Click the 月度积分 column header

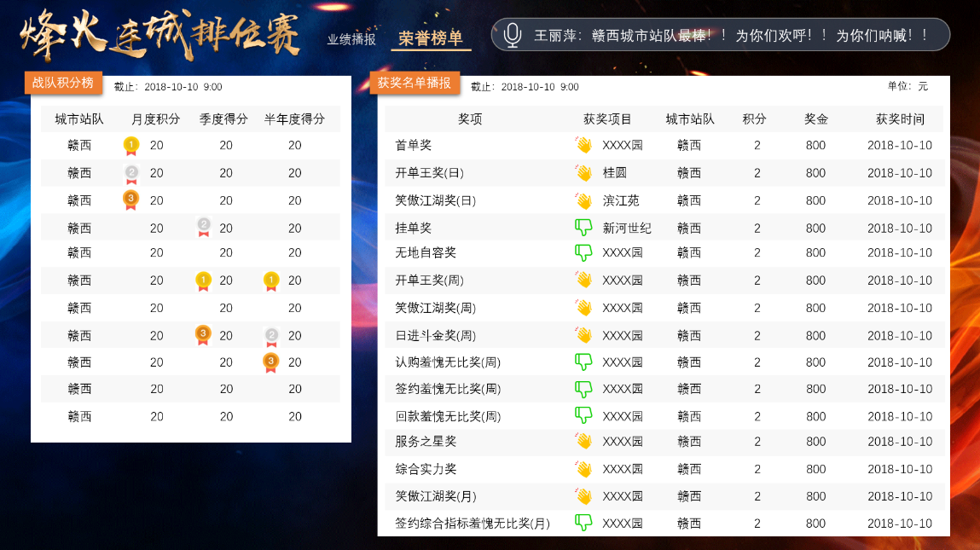(x=155, y=119)
